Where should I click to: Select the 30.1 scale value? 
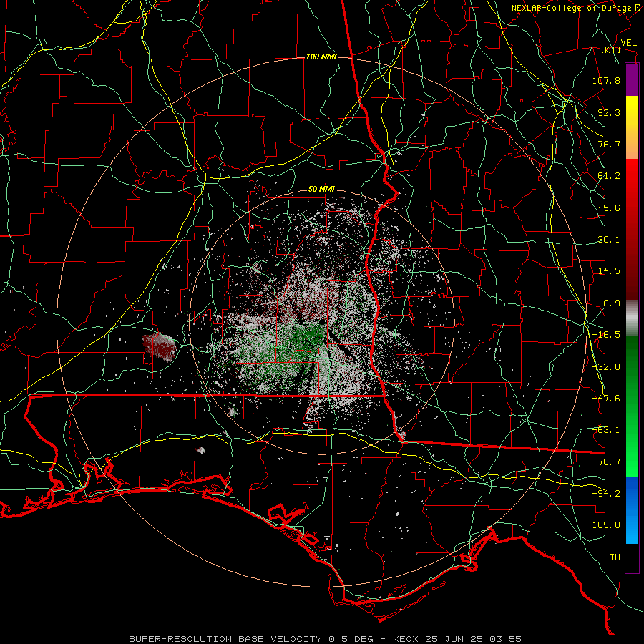pos(609,240)
